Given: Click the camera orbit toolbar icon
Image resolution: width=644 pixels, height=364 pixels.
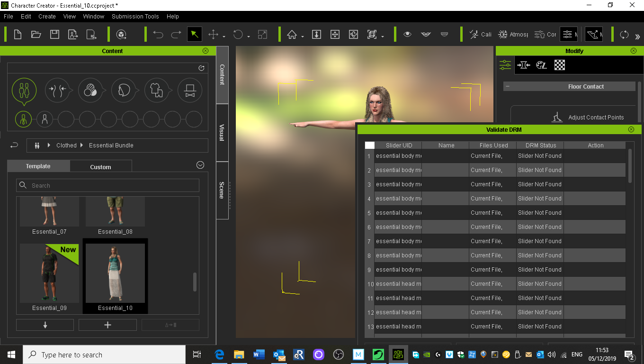Looking at the screenshot, I should [x=353, y=35].
